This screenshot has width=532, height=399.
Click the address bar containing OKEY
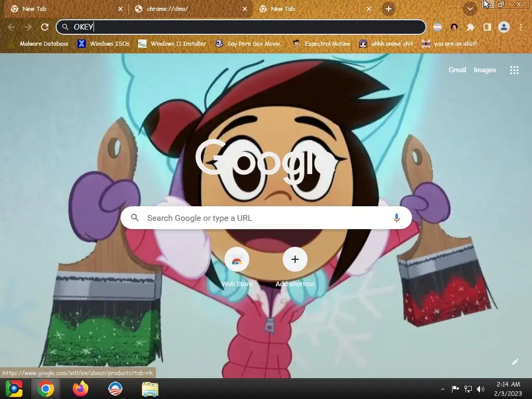241,27
